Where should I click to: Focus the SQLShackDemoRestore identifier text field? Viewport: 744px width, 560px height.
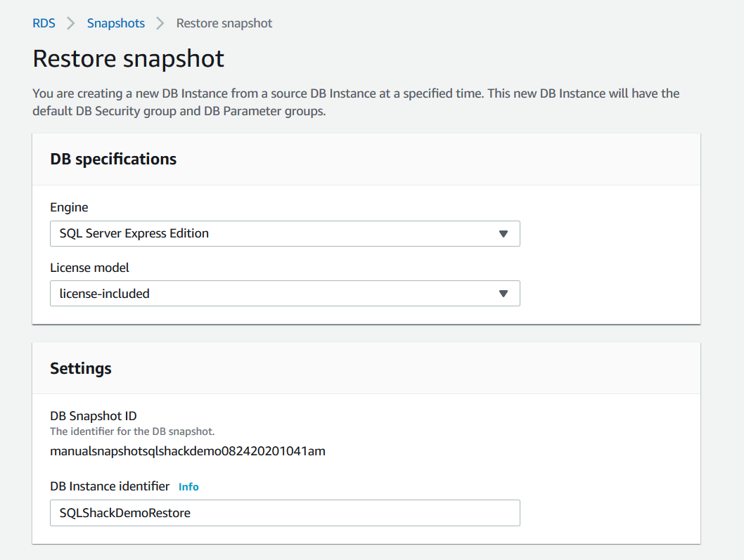click(x=284, y=513)
